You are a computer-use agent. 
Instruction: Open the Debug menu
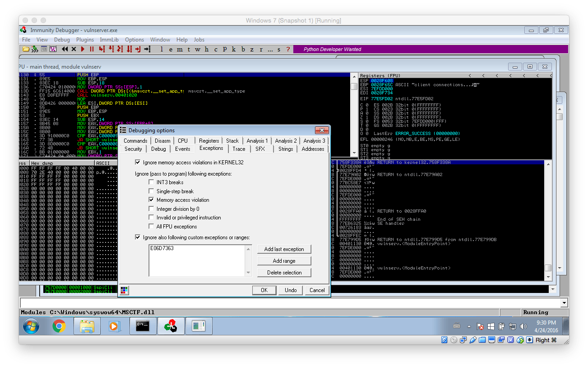62,40
